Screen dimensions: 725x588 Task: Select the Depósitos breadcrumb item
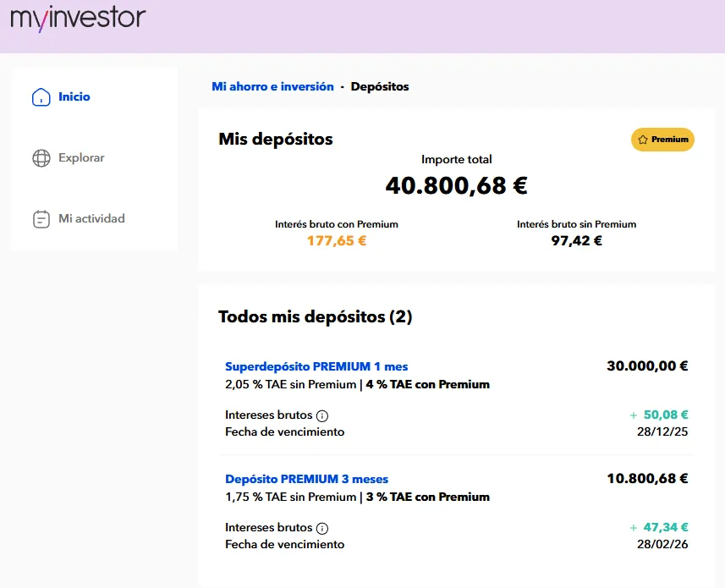[x=380, y=86]
